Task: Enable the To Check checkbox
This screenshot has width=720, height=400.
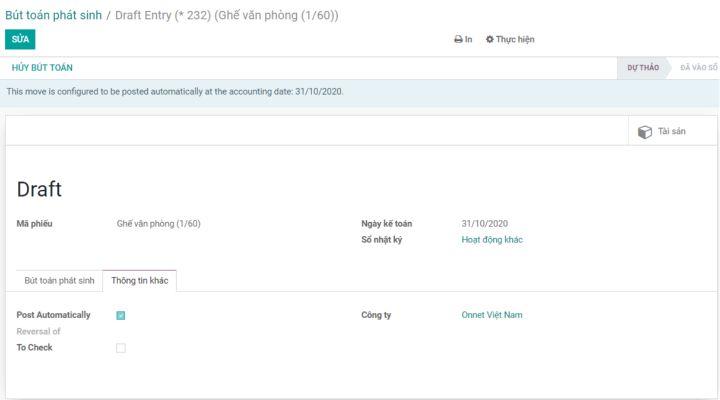Action: pyautogui.click(x=121, y=348)
